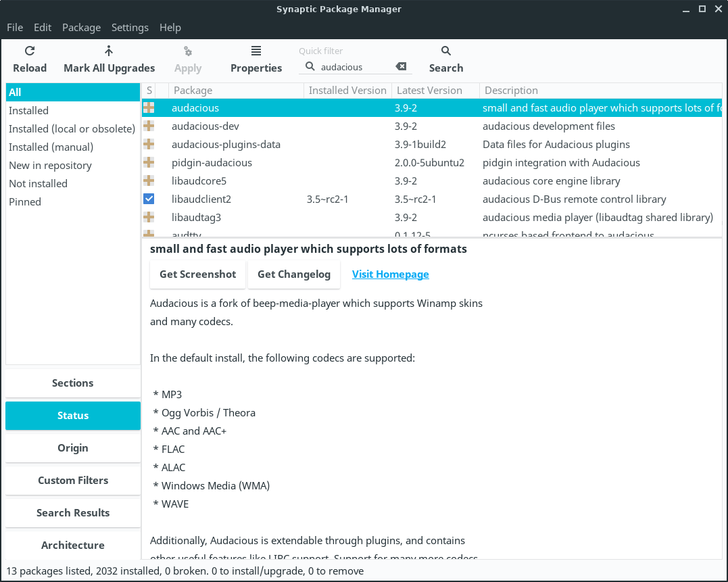Click the status icon for pidgin-audacious
This screenshot has width=728, height=582.
pyautogui.click(x=149, y=163)
